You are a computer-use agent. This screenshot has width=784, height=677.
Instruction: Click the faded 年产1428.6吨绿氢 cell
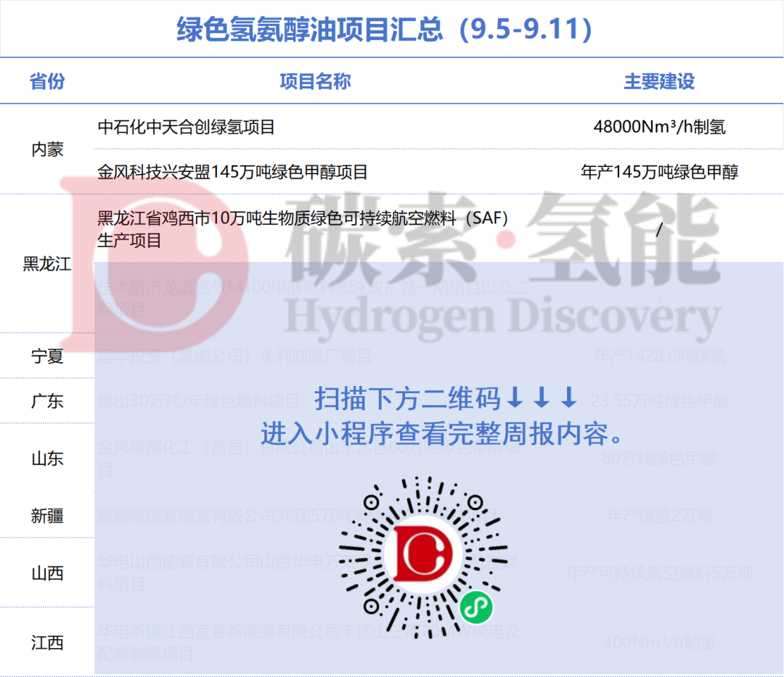click(659, 356)
